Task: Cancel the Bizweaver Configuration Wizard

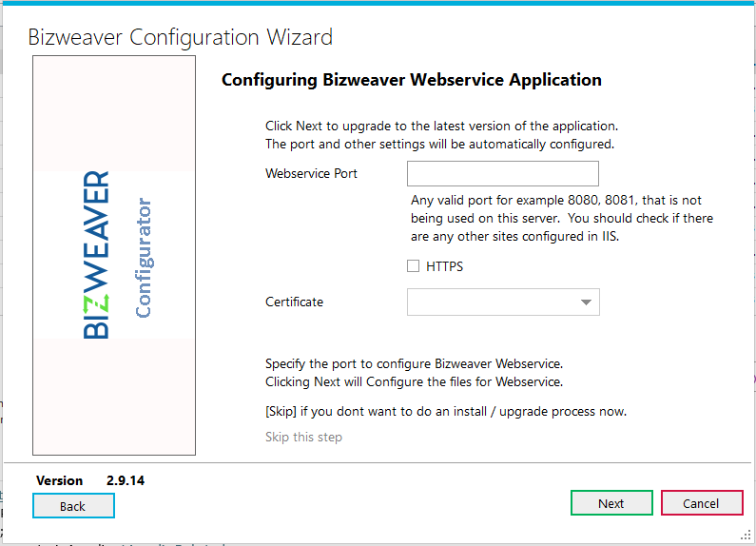Action: pyautogui.click(x=702, y=503)
